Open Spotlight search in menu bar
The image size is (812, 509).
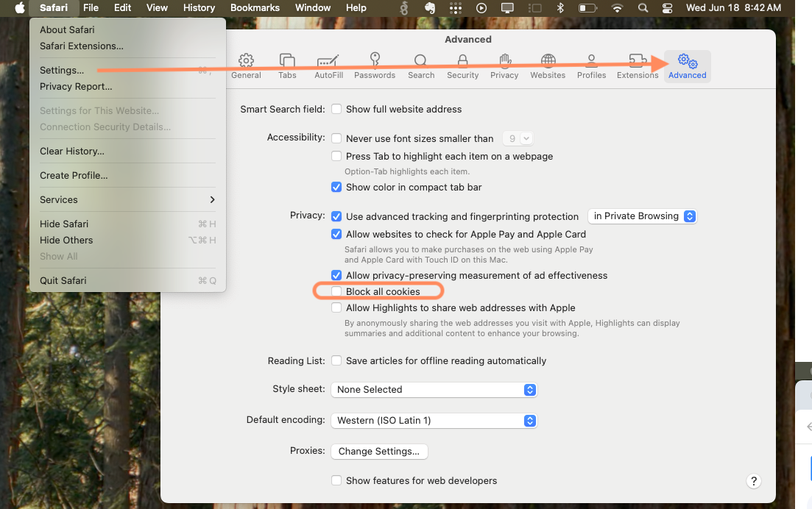(x=643, y=8)
